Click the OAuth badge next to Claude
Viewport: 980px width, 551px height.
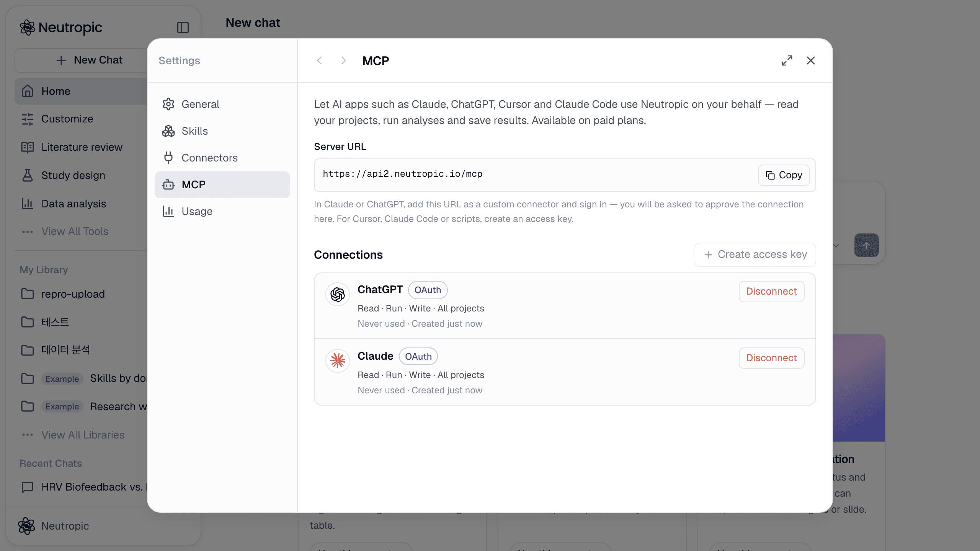coord(418,357)
